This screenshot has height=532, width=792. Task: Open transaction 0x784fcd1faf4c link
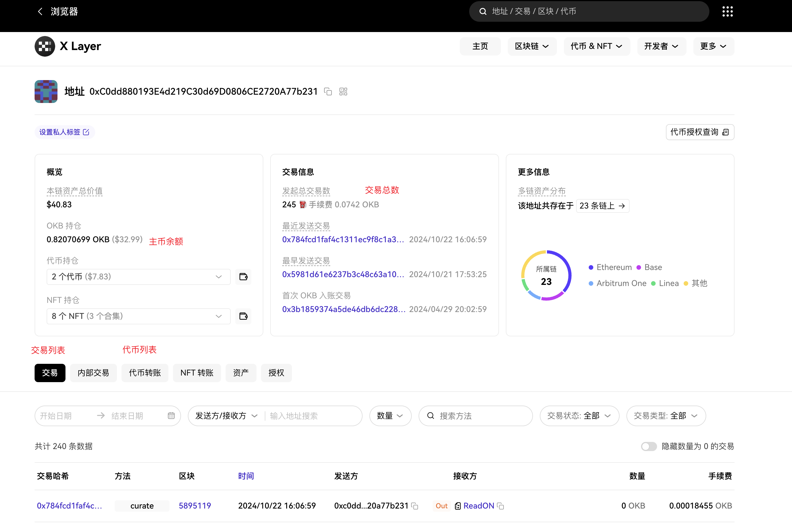[x=69, y=506]
